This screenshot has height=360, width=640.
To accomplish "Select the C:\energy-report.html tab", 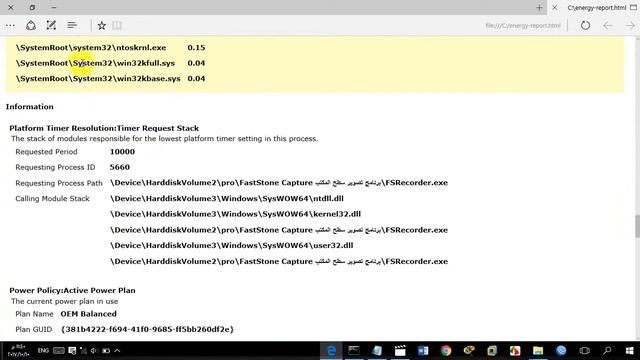I will (597, 7).
